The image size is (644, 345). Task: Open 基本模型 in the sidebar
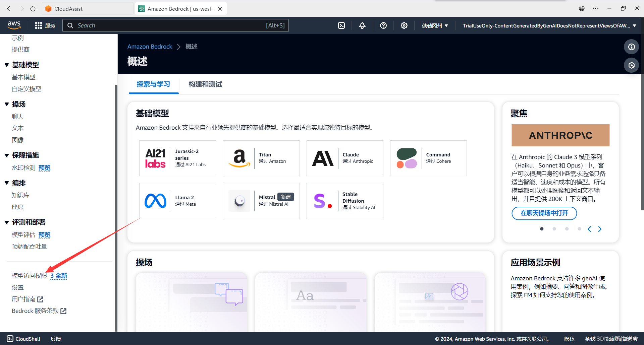23,77
